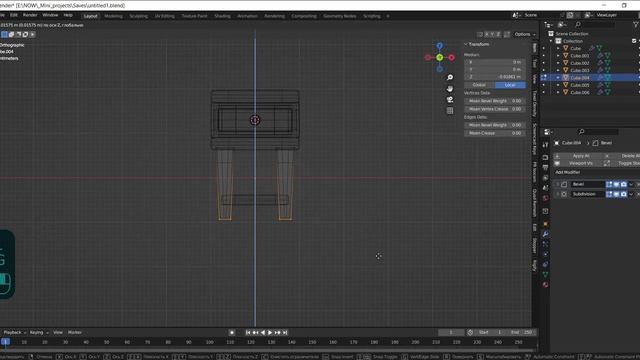Open the Add Modifier dropdown

pyautogui.click(x=568, y=172)
